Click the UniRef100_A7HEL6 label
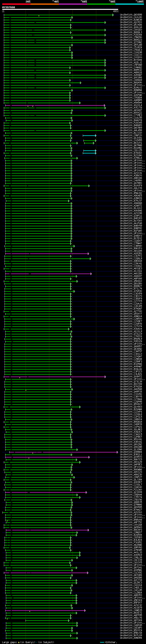This screenshot has height=644, width=146. [131, 158]
